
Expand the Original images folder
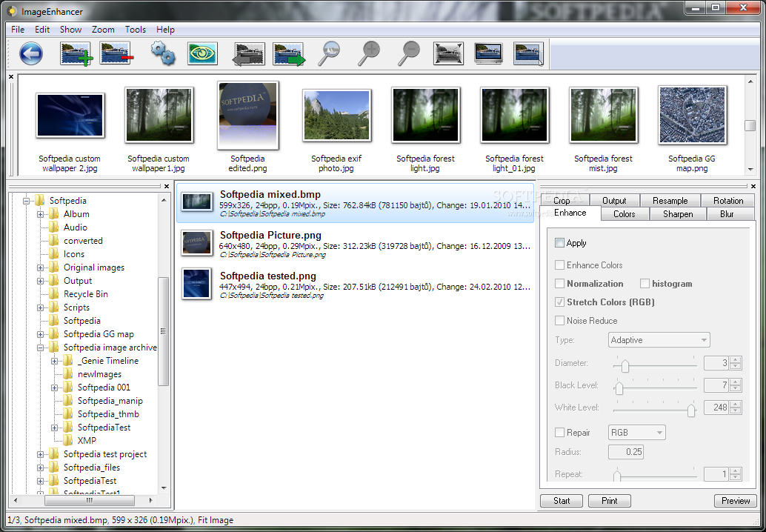point(40,267)
